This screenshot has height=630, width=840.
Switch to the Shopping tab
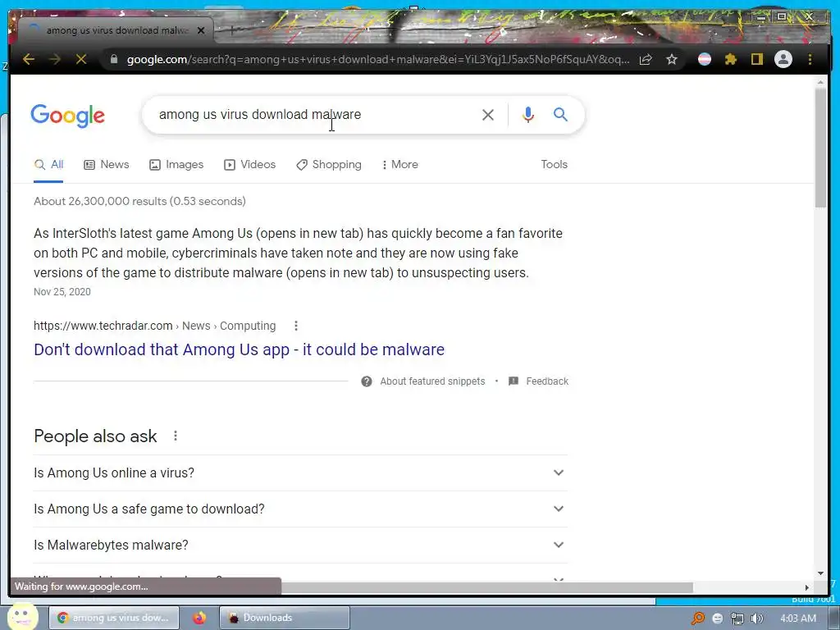pos(329,164)
